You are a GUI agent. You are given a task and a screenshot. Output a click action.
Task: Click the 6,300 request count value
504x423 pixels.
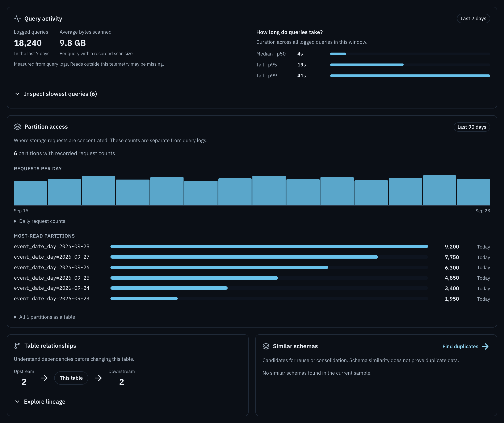(x=452, y=268)
